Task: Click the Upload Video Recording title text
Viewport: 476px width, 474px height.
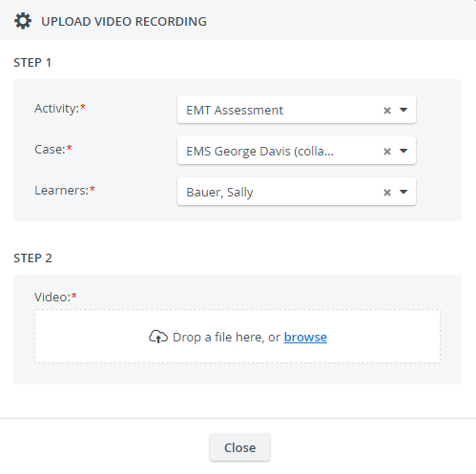Action: (x=124, y=22)
